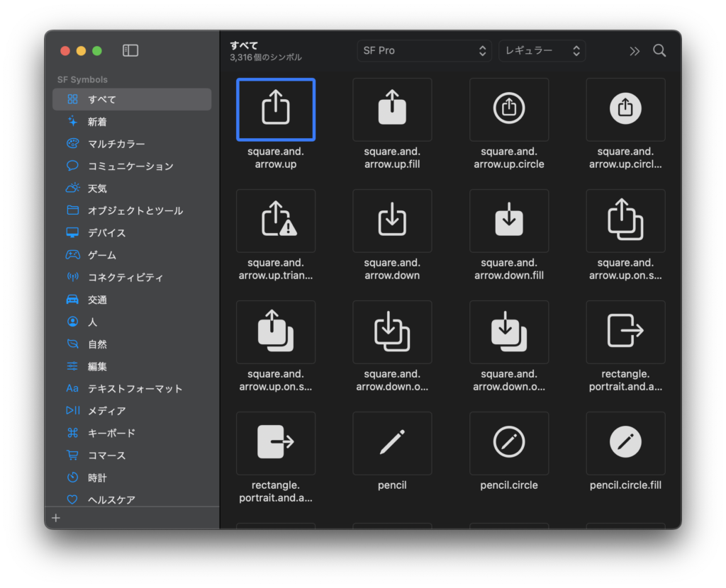Image resolution: width=726 pixels, height=588 pixels.
Task: Choose the 編集 sidebar category
Action: tap(132, 366)
